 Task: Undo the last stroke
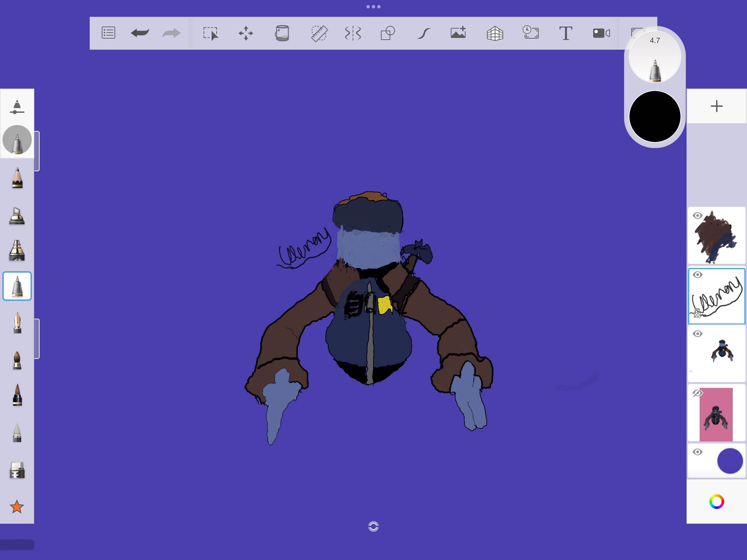(x=140, y=33)
